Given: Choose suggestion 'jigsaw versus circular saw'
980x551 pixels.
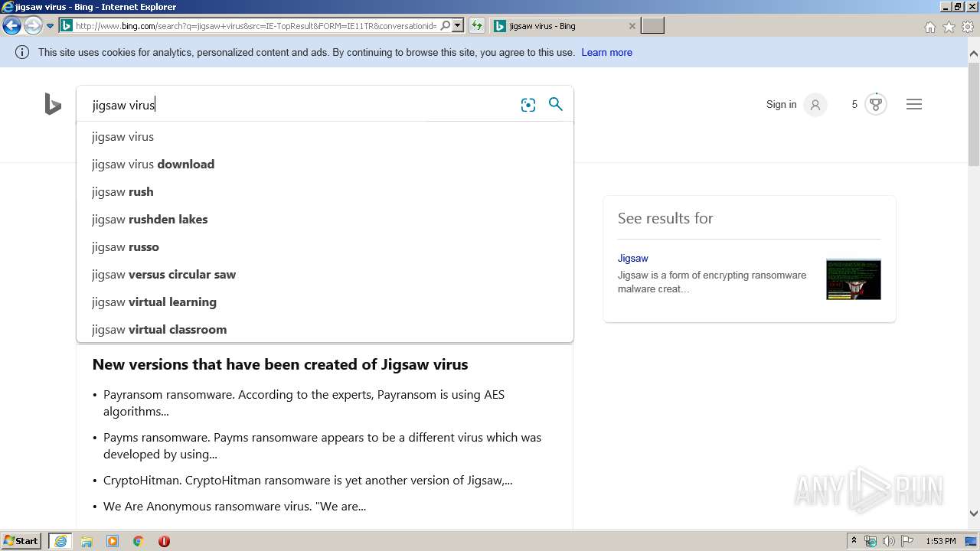Looking at the screenshot, I should pos(325,275).
